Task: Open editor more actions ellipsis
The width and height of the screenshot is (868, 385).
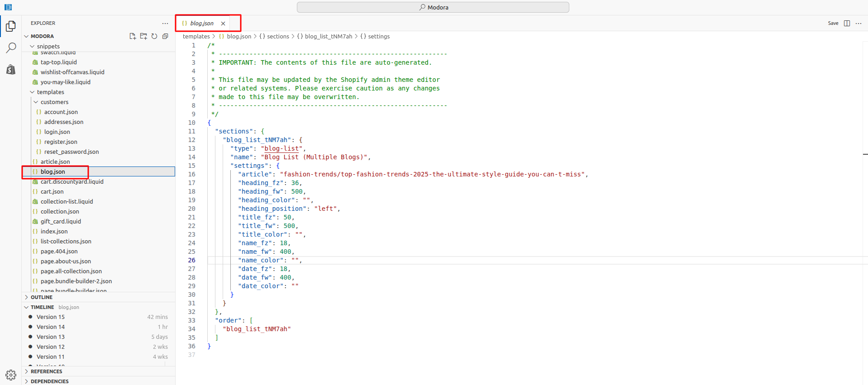Action: tap(858, 23)
